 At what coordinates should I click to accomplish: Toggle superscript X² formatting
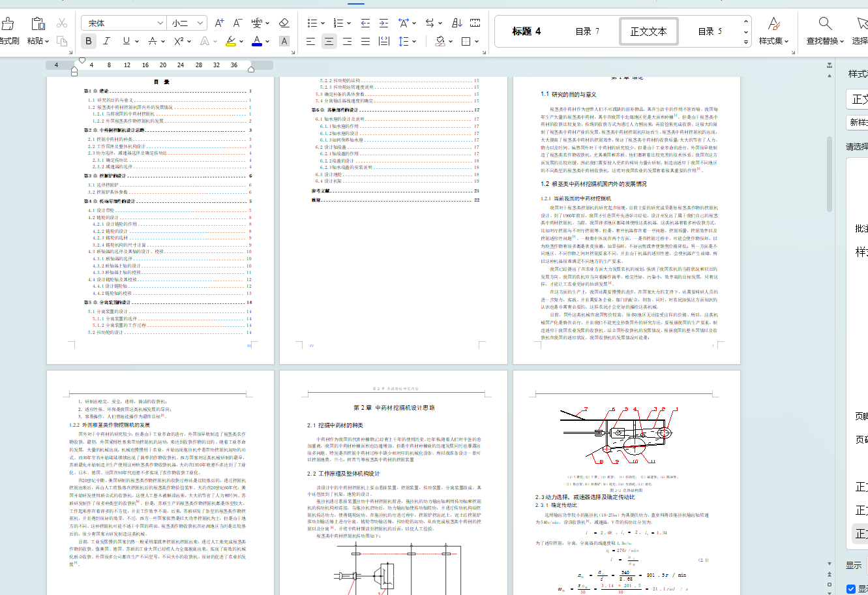[x=179, y=41]
